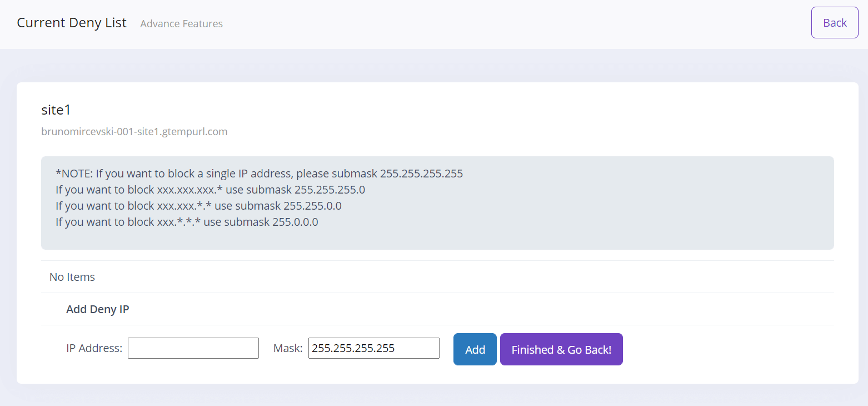Viewport: 868px width, 406px height.
Task: Click the Mask: label
Action: [x=288, y=349]
